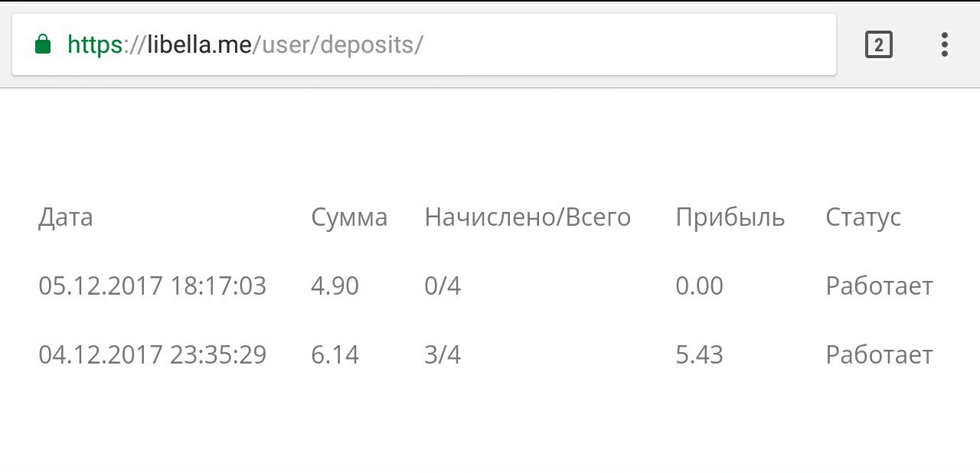Click the 4.90 deposit amount
The height and width of the screenshot is (473, 980).
point(335,286)
